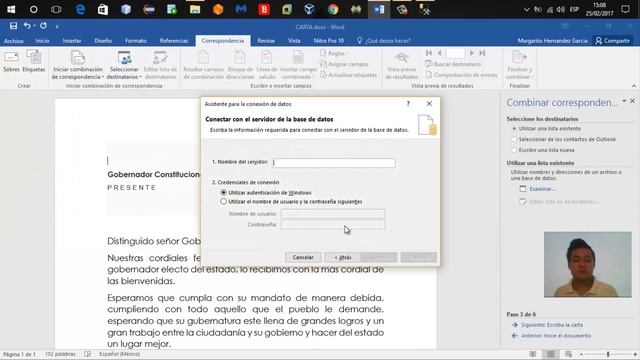The image size is (640, 360).
Task: Click the Etiquetas labels icon
Action: [x=33, y=61]
